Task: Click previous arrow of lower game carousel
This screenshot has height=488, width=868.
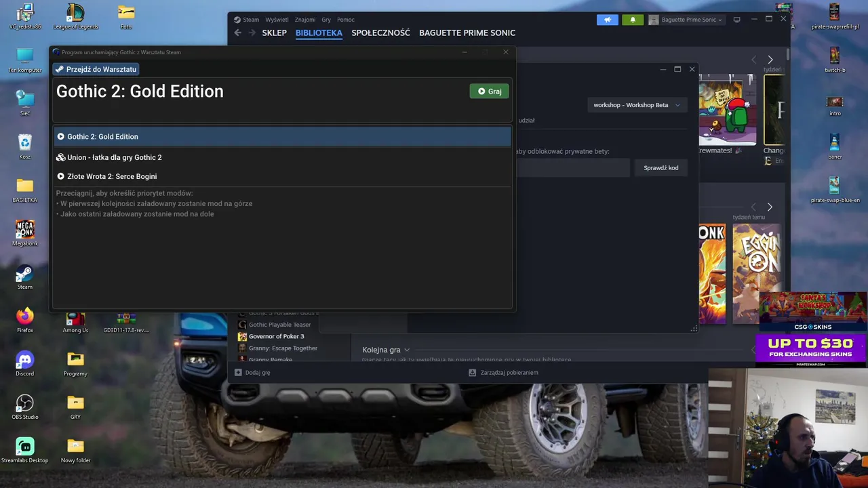Action: click(753, 207)
